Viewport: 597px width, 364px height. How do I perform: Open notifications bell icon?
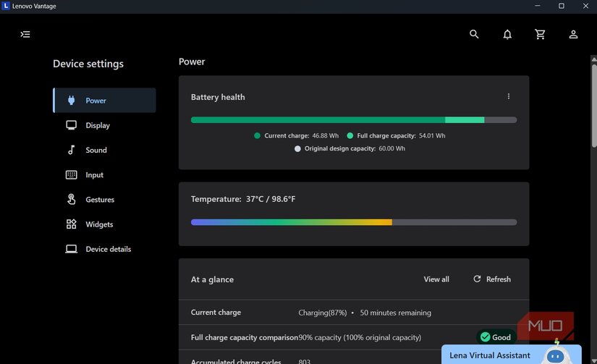click(x=507, y=34)
